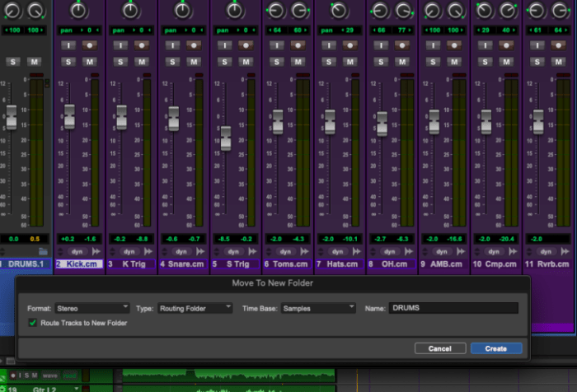The image size is (577, 392).
Task: Select the Rvrb.cm track name
Action: [548, 264]
